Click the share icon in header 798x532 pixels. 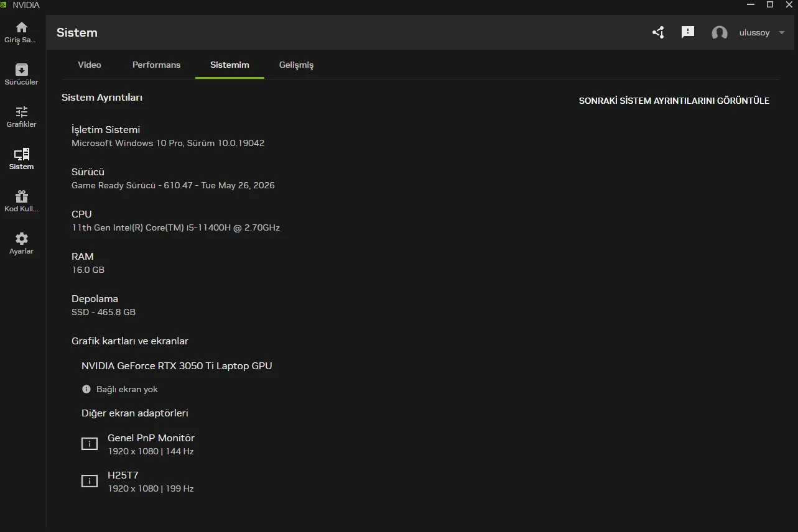[658, 32]
